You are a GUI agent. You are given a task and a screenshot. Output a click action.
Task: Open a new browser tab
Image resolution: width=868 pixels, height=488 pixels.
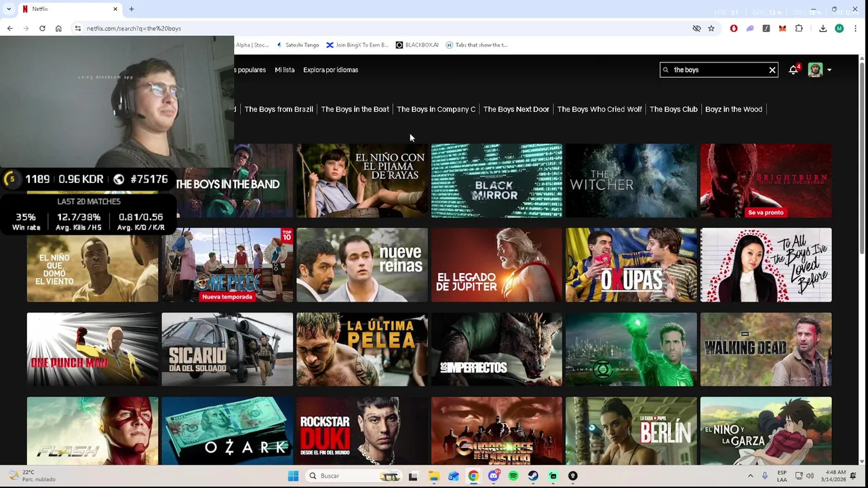(132, 9)
